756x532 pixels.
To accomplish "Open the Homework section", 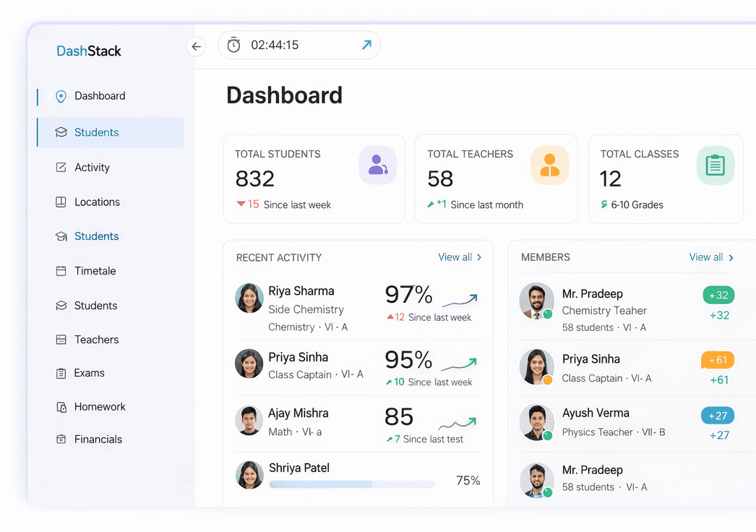I will (100, 407).
